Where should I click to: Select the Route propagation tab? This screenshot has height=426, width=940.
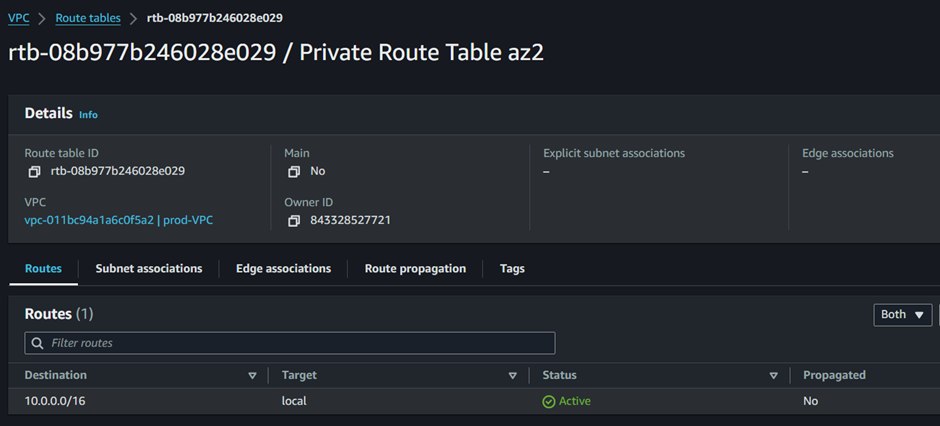coord(415,268)
